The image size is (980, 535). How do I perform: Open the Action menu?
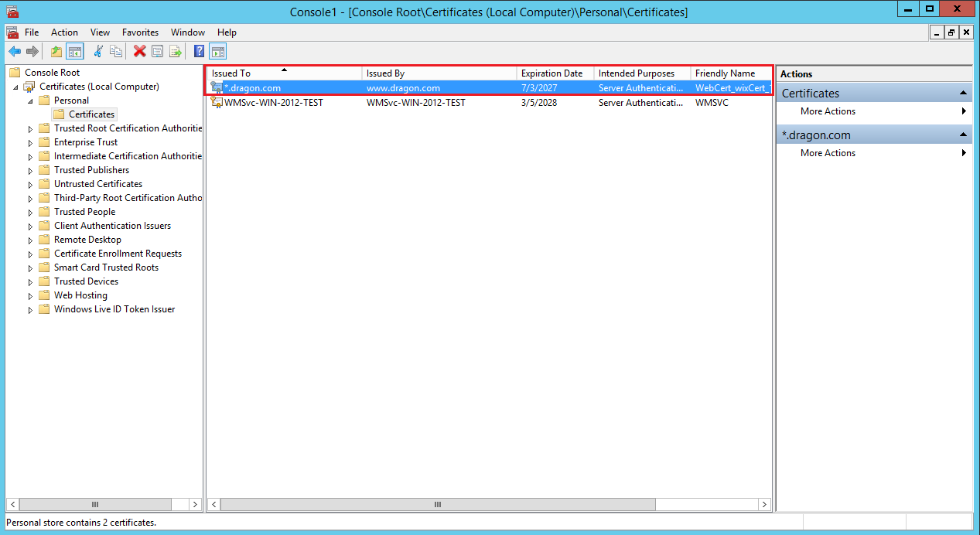point(64,32)
